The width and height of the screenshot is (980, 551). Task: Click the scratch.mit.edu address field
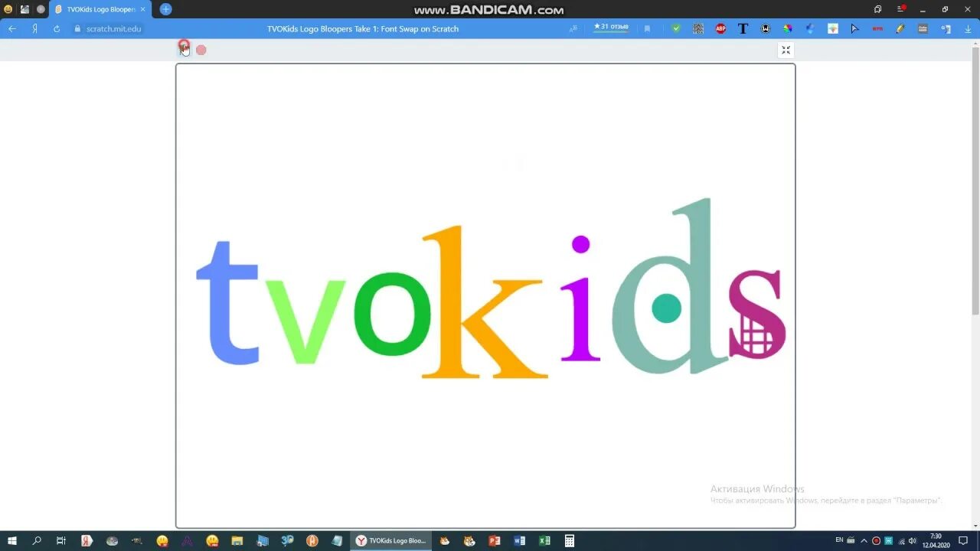tap(113, 29)
